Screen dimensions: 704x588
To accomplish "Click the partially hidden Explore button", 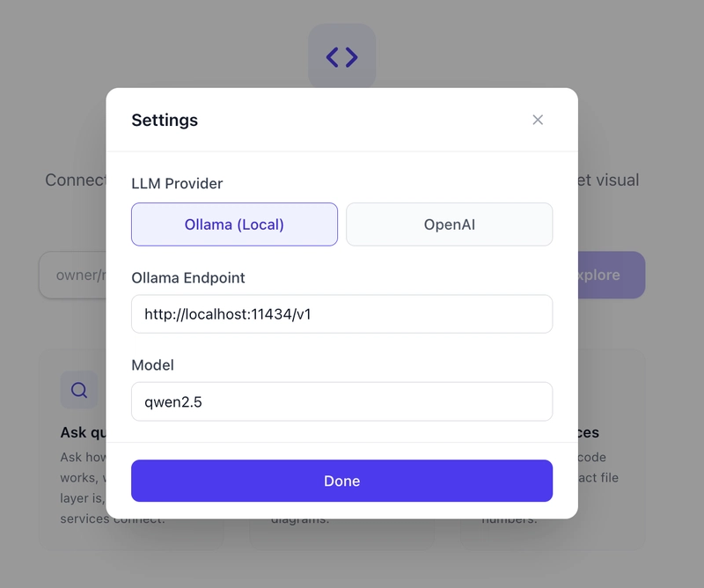I will pyautogui.click(x=612, y=275).
